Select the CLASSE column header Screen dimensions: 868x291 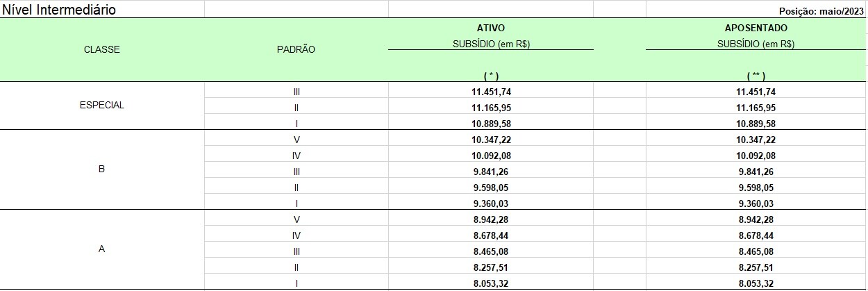102,49
